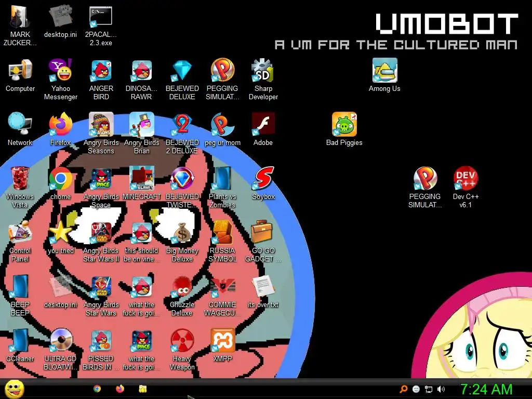Open BEJEWED TWISTE... shortcut
The width and height of the screenshot is (532, 399).
(182, 178)
